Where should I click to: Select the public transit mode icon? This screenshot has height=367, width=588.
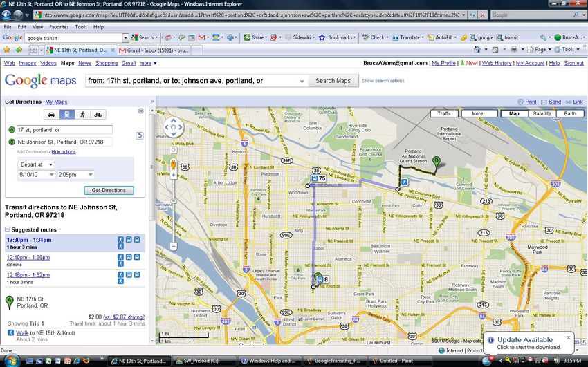pyautogui.click(x=66, y=115)
